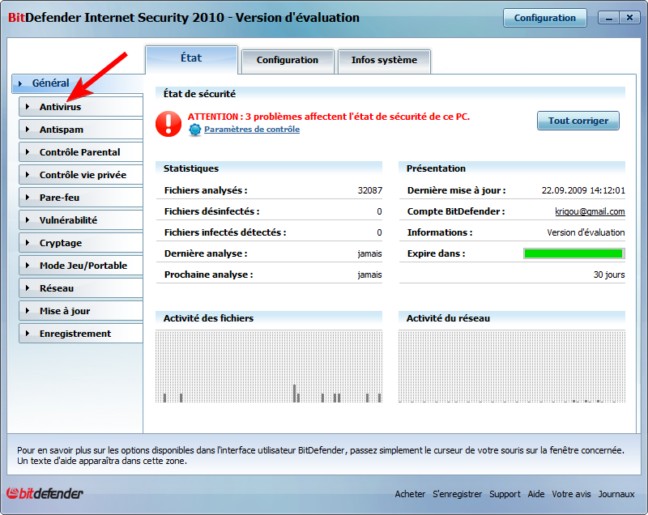Click the Activité du réseau graph
The height and width of the screenshot is (515, 648).
[x=512, y=366]
